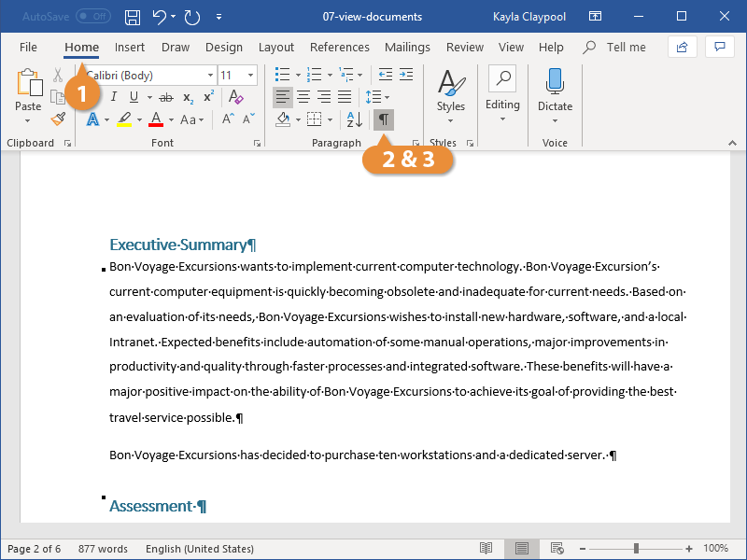The image size is (747, 560).
Task: Toggle Show/Hide paragraph marks button
Action: [383, 119]
